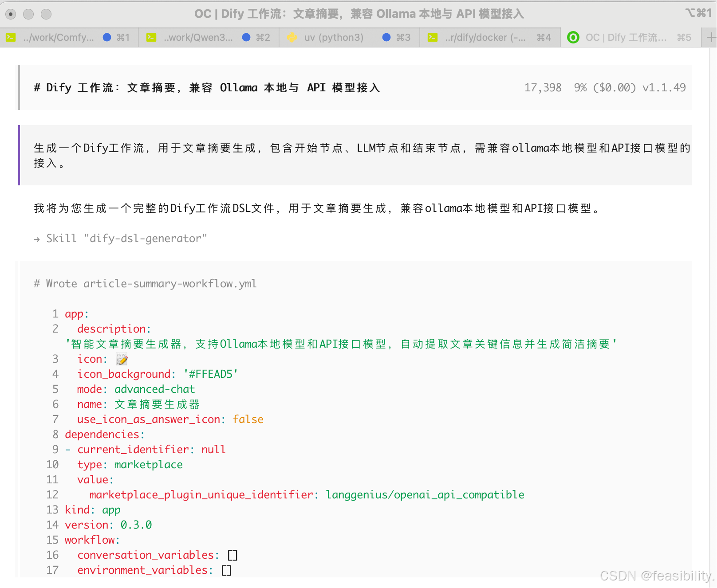Image resolution: width=717 pixels, height=588 pixels.
Task: Click the 'app:' line in the YAML
Action: tap(77, 314)
